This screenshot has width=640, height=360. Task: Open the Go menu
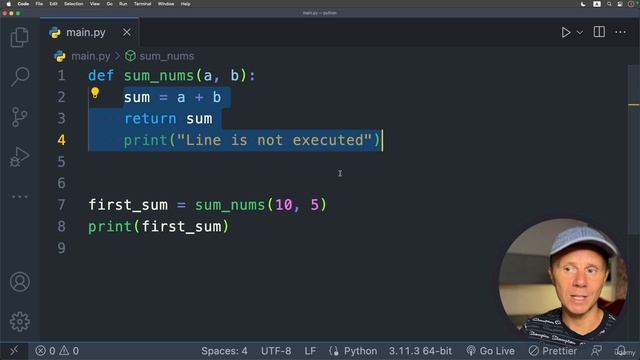[x=109, y=4]
